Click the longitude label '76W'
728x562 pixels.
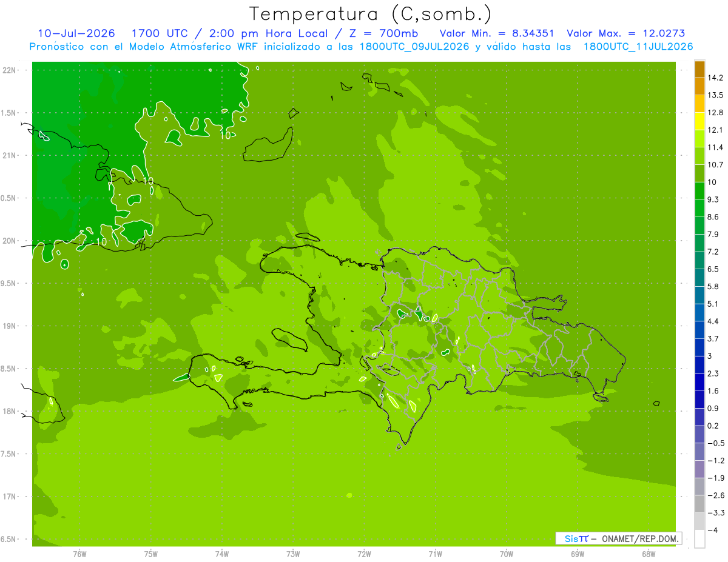click(79, 554)
